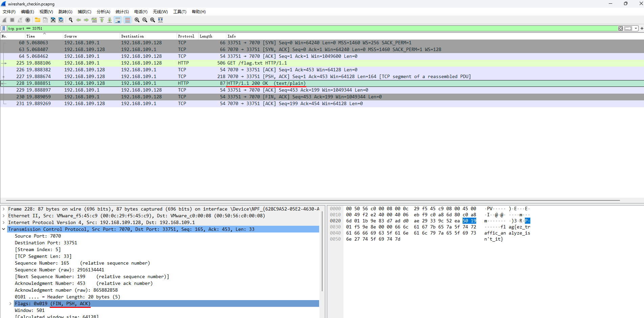Toggle auto-scroll during live capture
644x318 pixels.
tap(118, 20)
